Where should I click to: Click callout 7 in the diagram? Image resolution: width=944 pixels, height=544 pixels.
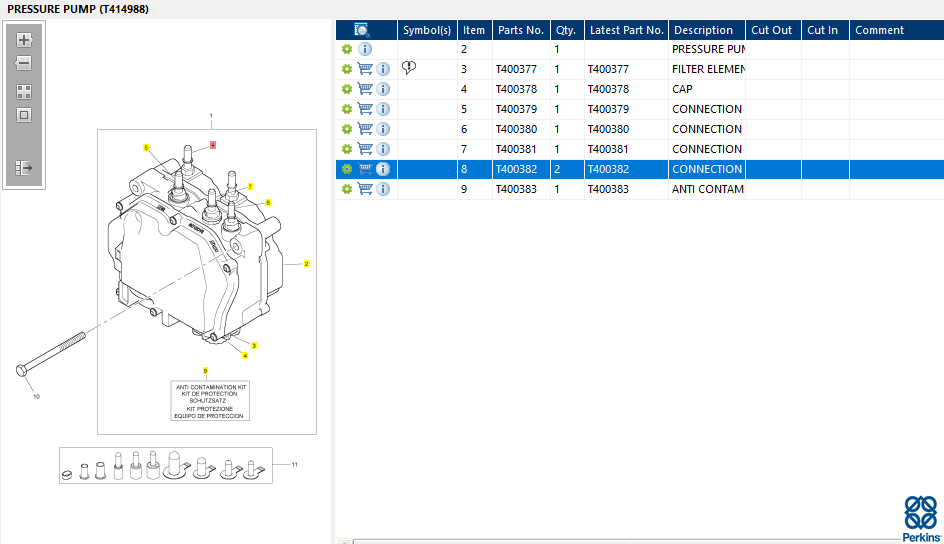pos(250,187)
